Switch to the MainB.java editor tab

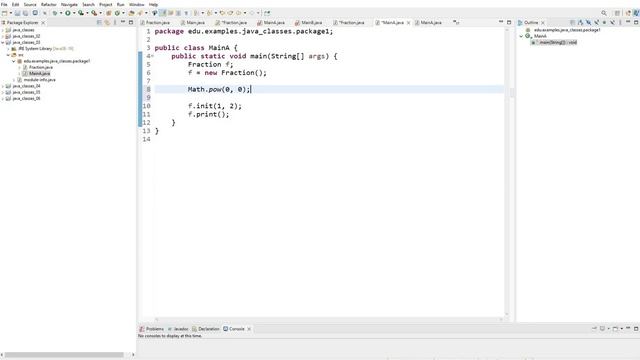pyautogui.click(x=309, y=22)
